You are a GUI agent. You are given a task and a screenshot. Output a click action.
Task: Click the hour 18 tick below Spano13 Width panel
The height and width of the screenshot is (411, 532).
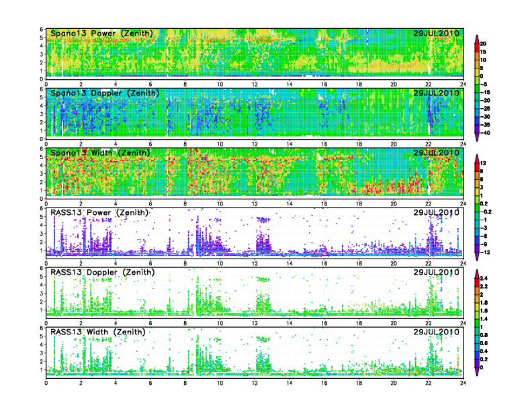pyautogui.click(x=359, y=203)
